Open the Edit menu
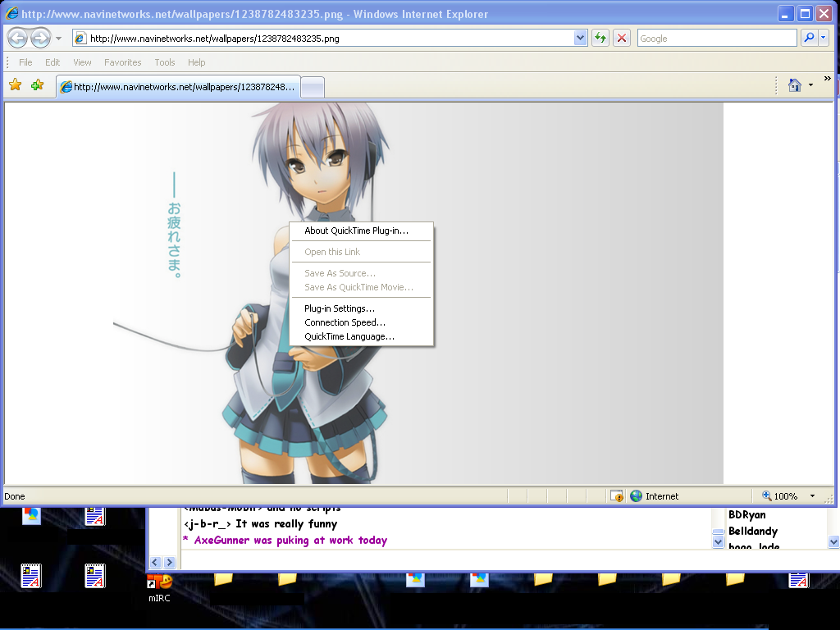Image resolution: width=840 pixels, height=630 pixels. 52,62
